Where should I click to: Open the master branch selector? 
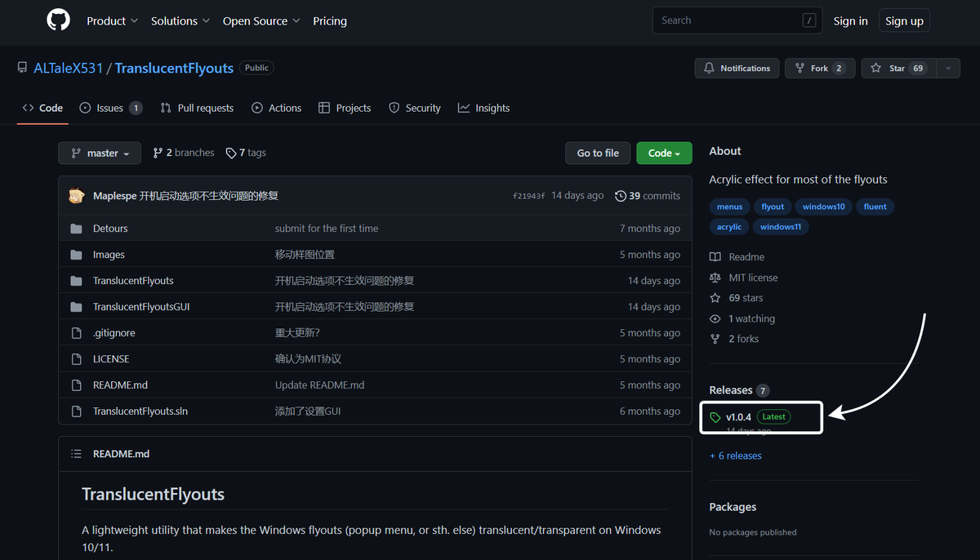tap(100, 153)
